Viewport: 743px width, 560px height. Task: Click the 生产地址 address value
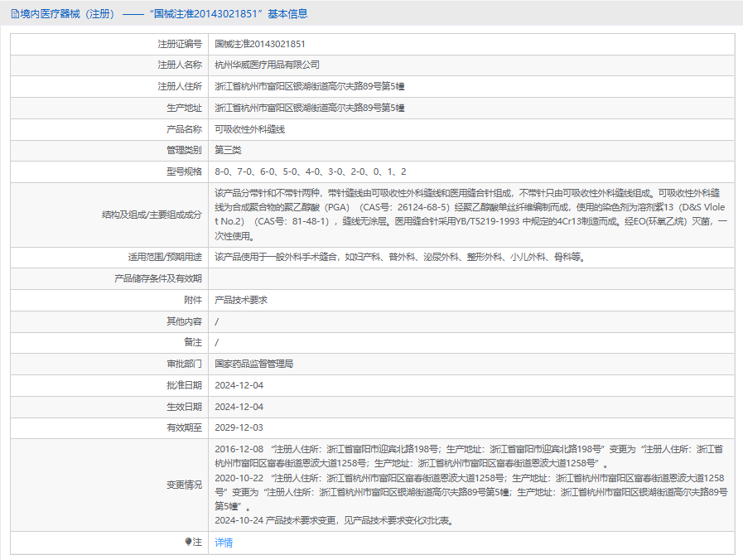tap(309, 108)
